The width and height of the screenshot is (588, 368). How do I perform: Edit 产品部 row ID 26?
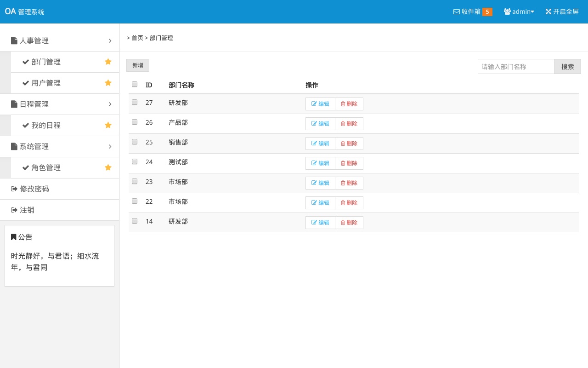click(x=320, y=124)
